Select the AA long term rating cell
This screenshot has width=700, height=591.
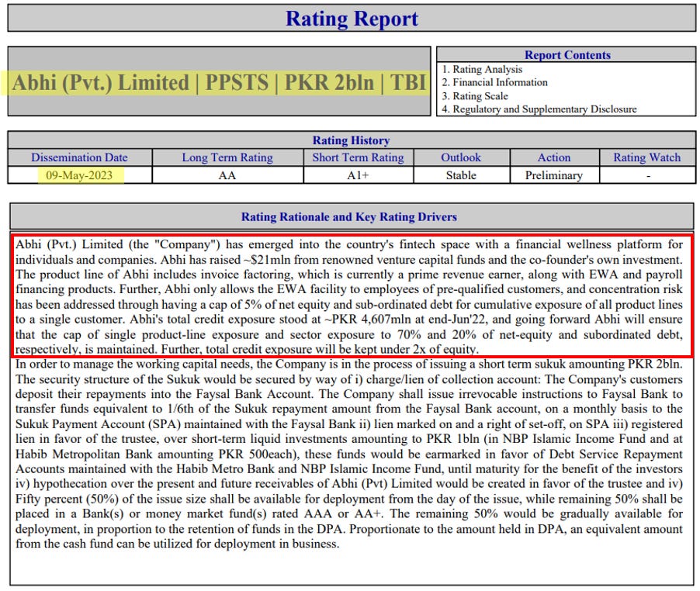(x=227, y=175)
